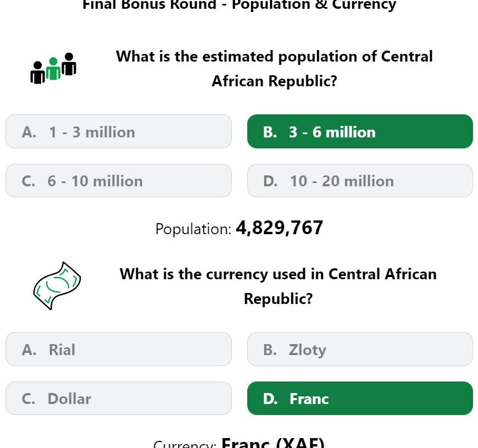Select answer A, 1 - 3 million
This screenshot has height=448, width=478.
[119, 132]
